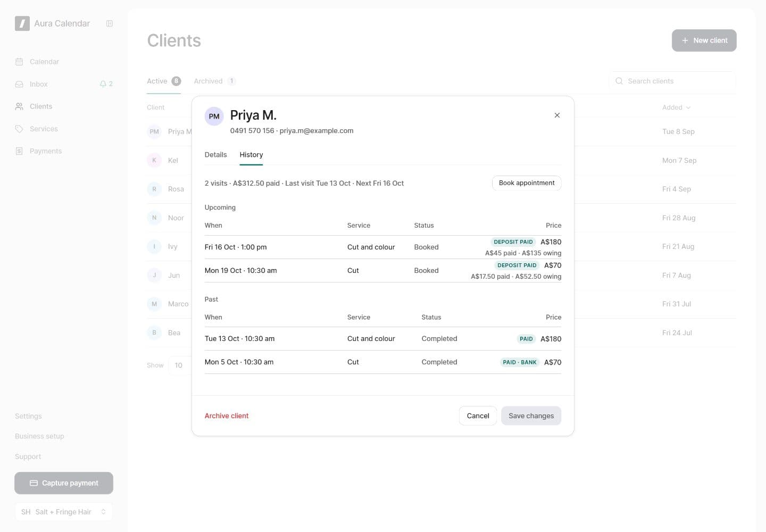The width and height of the screenshot is (766, 532).
Task: Open Support in the sidebar
Action: point(28,456)
